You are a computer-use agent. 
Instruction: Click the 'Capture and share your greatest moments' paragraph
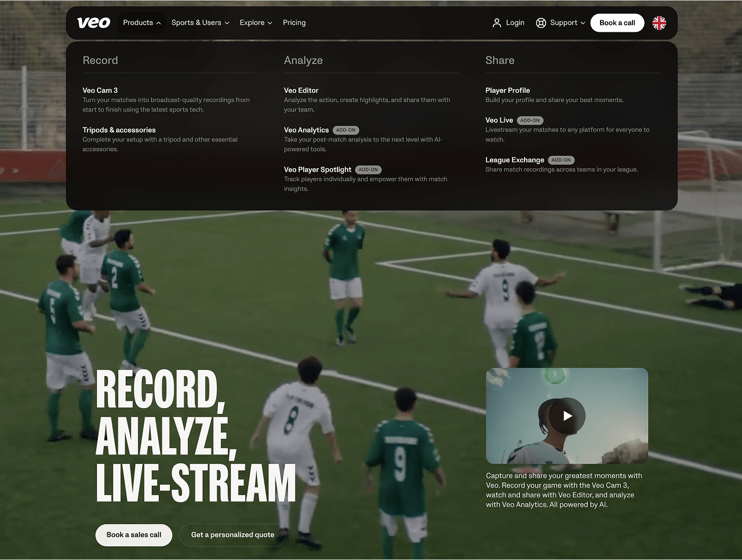(564, 490)
